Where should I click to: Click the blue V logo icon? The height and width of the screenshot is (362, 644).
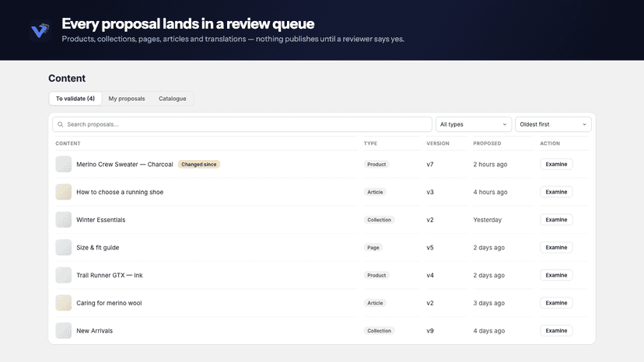40,30
